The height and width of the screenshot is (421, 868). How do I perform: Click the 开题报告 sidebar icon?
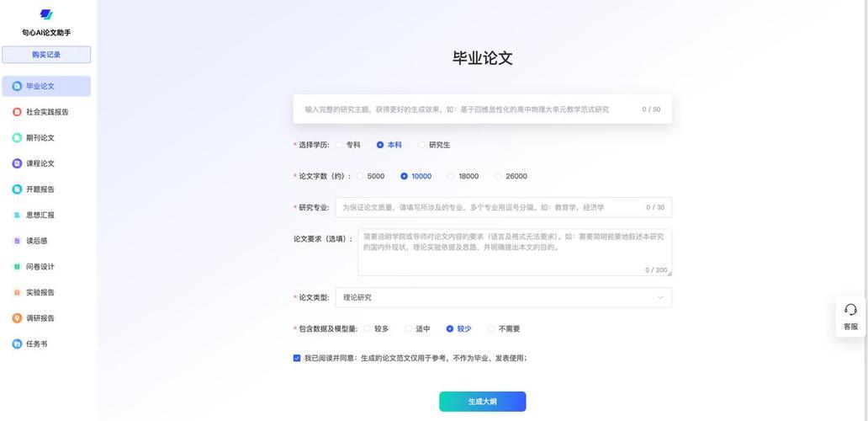[x=17, y=189]
